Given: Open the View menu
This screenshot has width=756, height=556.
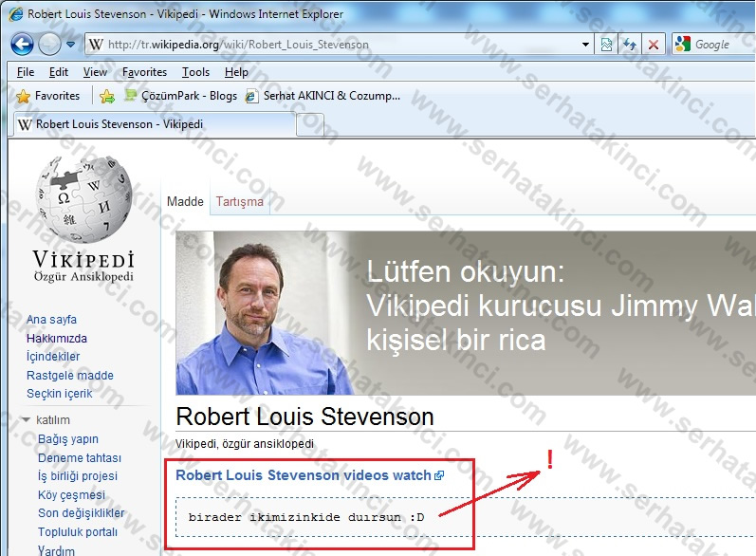Looking at the screenshot, I should coord(95,72).
